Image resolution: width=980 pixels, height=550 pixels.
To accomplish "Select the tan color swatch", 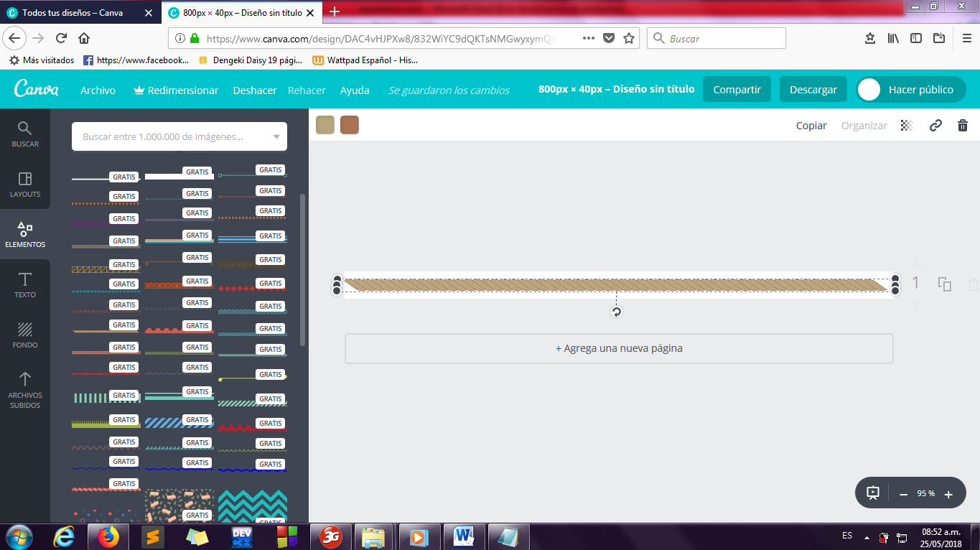I will pyautogui.click(x=325, y=125).
